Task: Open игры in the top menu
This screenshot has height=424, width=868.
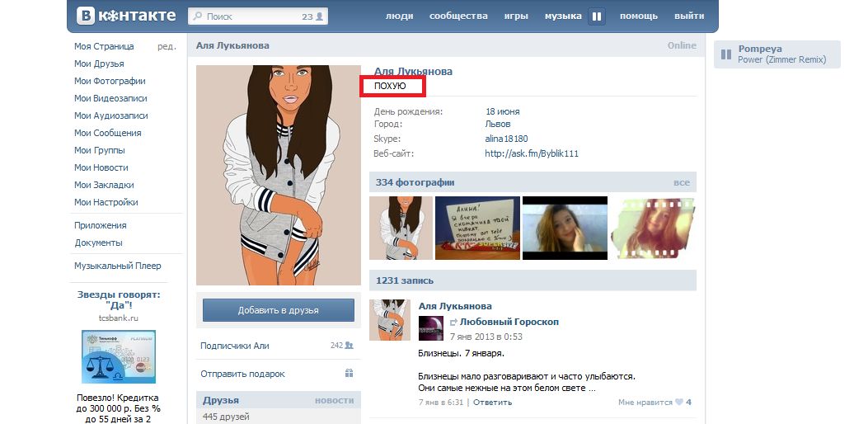Action: click(516, 16)
